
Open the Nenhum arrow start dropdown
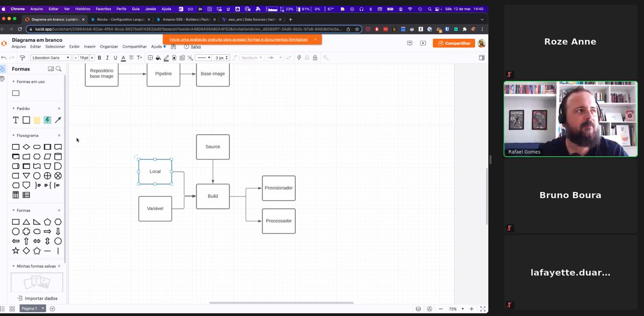click(251, 57)
